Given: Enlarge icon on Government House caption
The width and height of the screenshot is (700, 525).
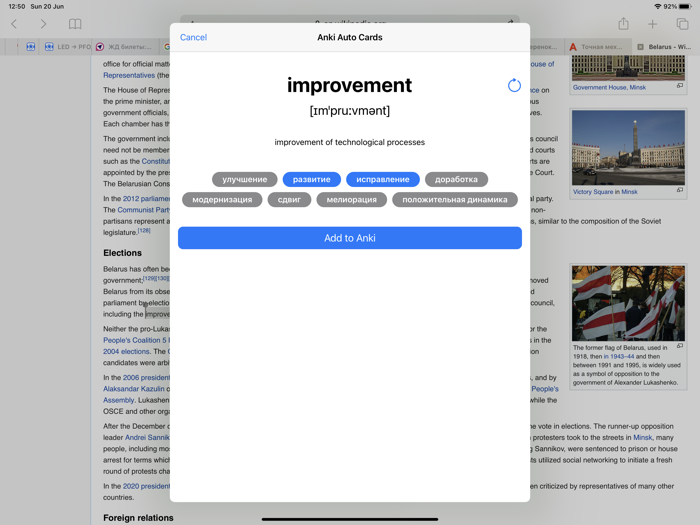Looking at the screenshot, I should click(x=679, y=85).
